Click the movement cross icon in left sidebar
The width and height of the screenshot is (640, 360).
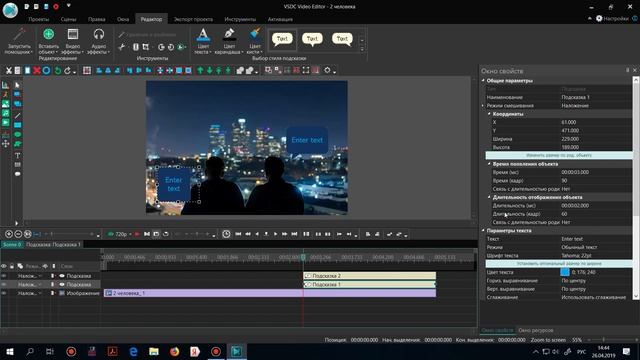tap(5, 144)
